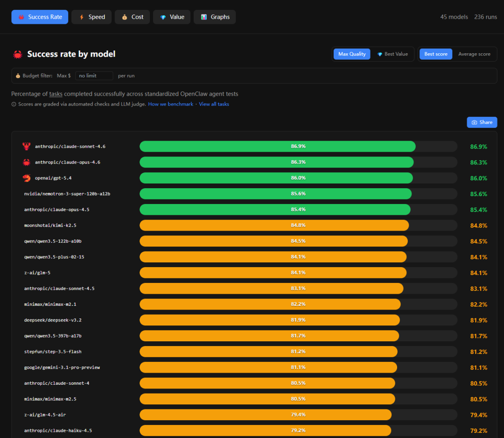
Task: Switch to Average score option
Action: pyautogui.click(x=474, y=54)
